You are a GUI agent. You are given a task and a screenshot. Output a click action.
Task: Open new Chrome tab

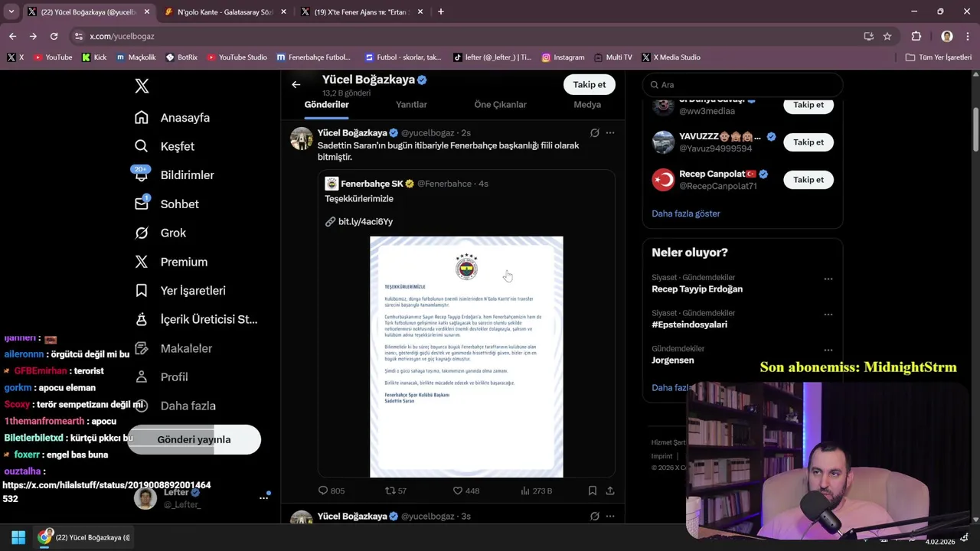pyautogui.click(x=441, y=11)
